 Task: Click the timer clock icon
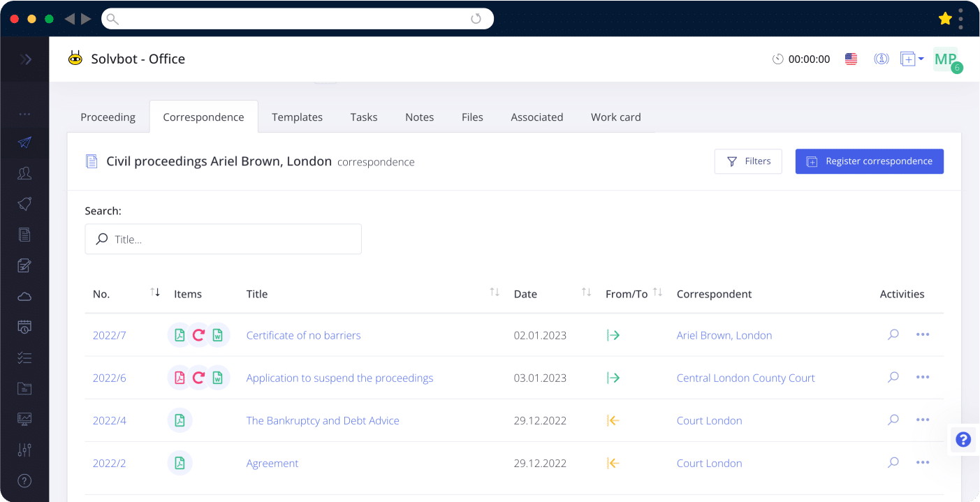coord(777,59)
